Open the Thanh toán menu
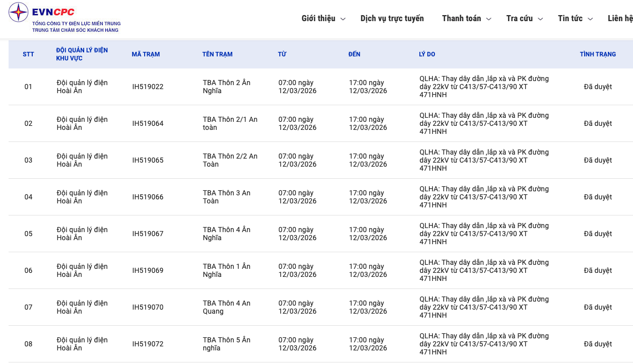 (x=461, y=19)
